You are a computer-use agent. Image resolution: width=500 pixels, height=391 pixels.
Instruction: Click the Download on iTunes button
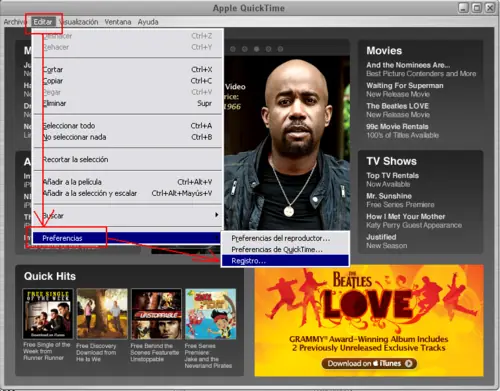[369, 363]
